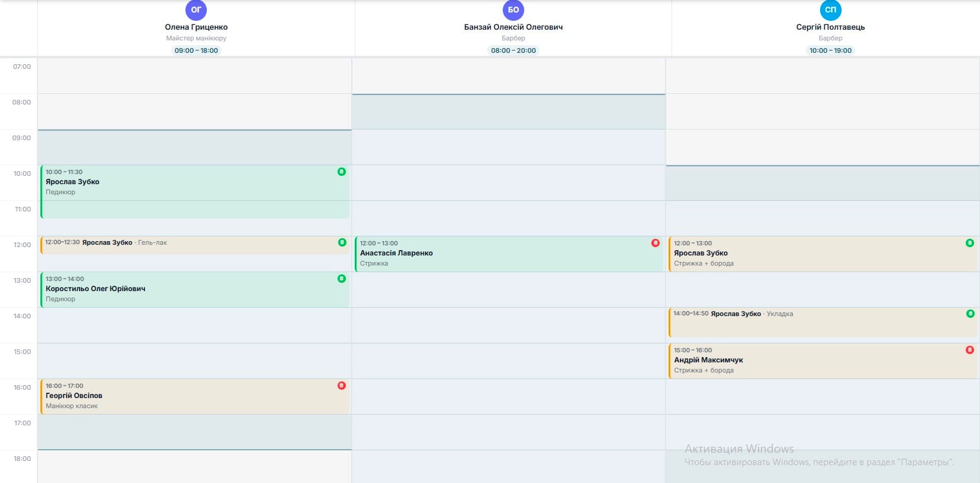980x483 pixels.
Task: Click Олена Гриценко's ОГ avatar
Action: tap(196, 10)
